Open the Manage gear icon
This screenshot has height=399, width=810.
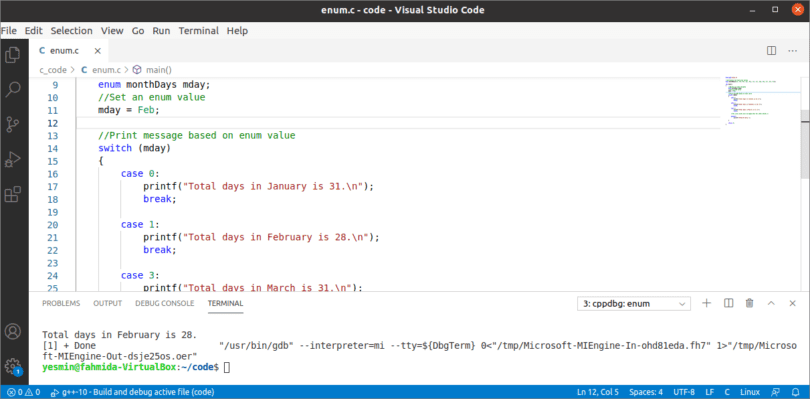pyautogui.click(x=12, y=366)
